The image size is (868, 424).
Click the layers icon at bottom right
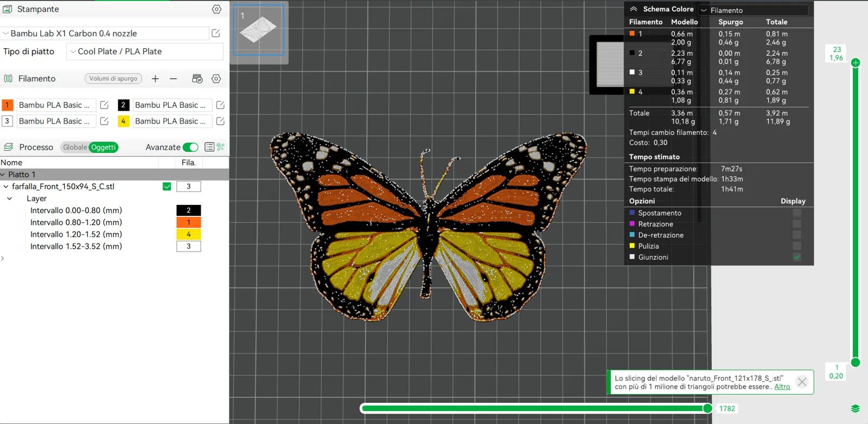[x=856, y=409]
